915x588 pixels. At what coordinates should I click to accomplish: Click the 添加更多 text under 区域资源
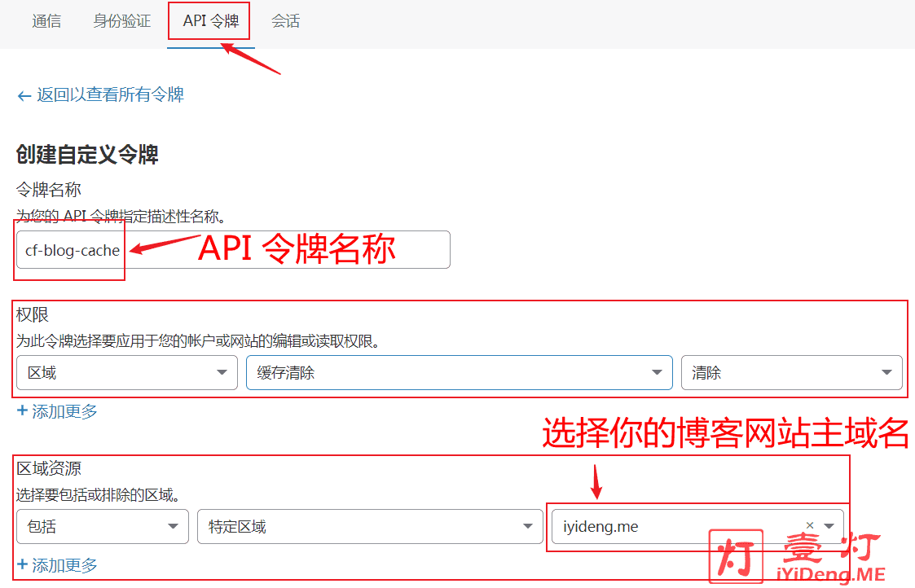(64, 564)
